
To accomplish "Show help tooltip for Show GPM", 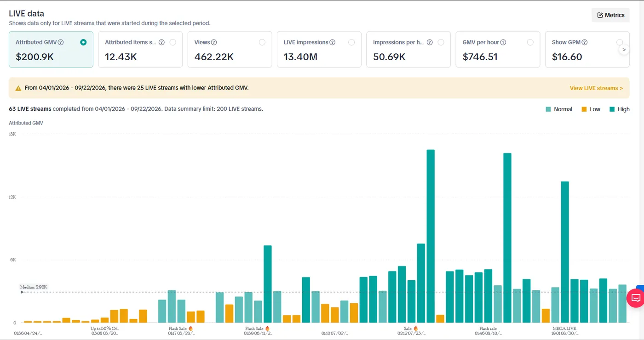I will click(584, 42).
